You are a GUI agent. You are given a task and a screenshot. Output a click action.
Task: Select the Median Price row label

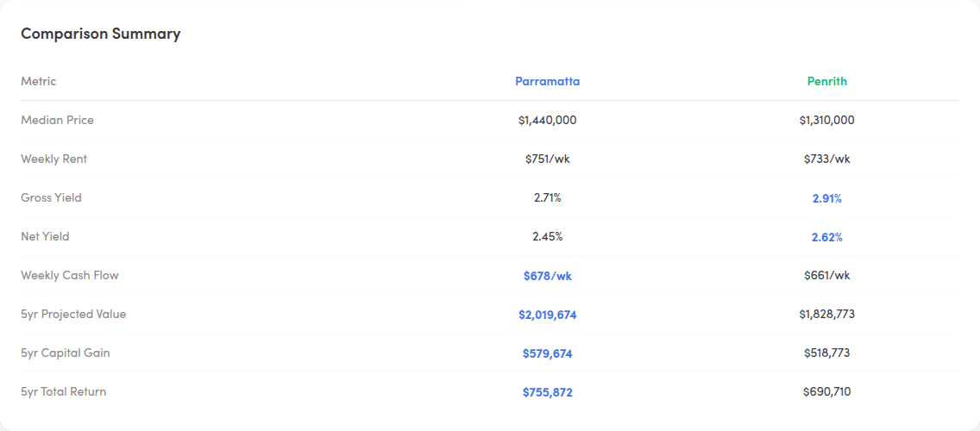(58, 120)
